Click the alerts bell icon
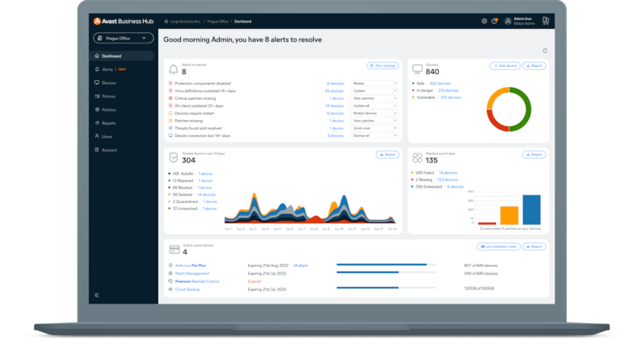The width and height of the screenshot is (644, 339). pyautogui.click(x=173, y=69)
